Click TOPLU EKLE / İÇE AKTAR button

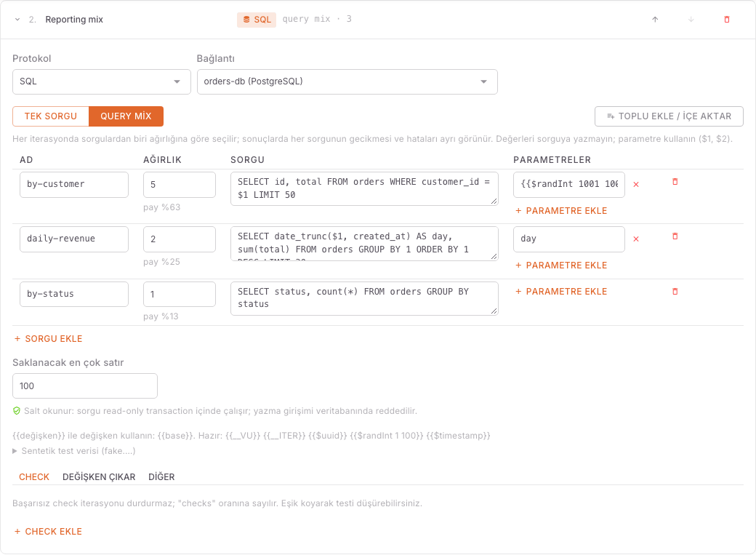click(x=669, y=116)
